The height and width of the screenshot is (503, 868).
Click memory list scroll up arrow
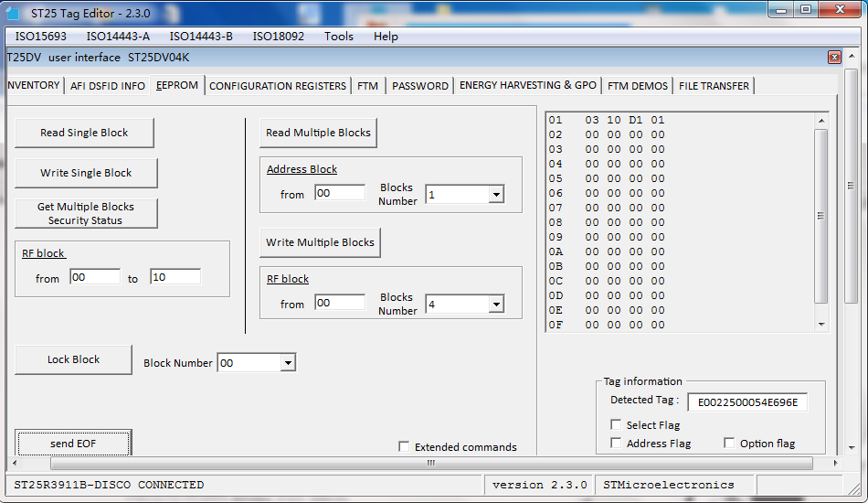(x=821, y=120)
